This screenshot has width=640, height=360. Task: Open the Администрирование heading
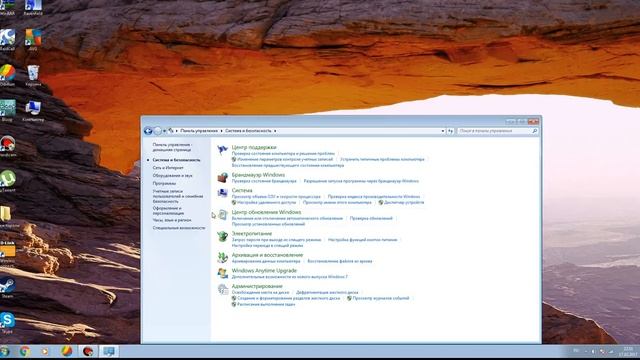point(257,286)
